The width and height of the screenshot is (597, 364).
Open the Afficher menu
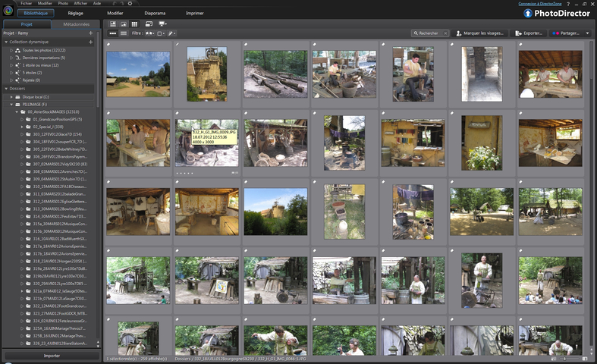[x=80, y=4]
